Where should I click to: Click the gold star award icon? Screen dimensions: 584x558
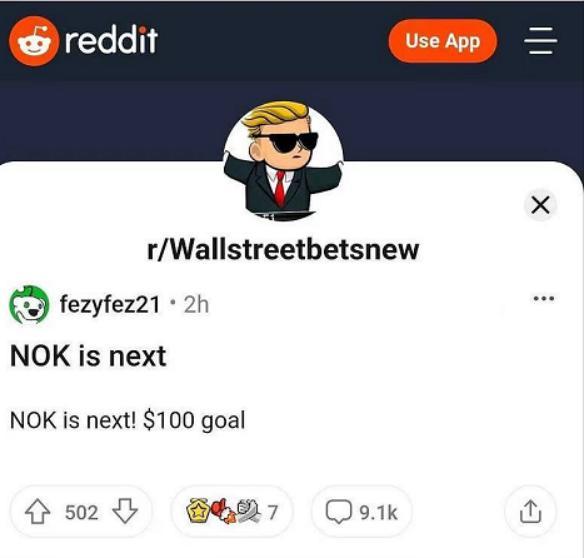[x=196, y=511]
